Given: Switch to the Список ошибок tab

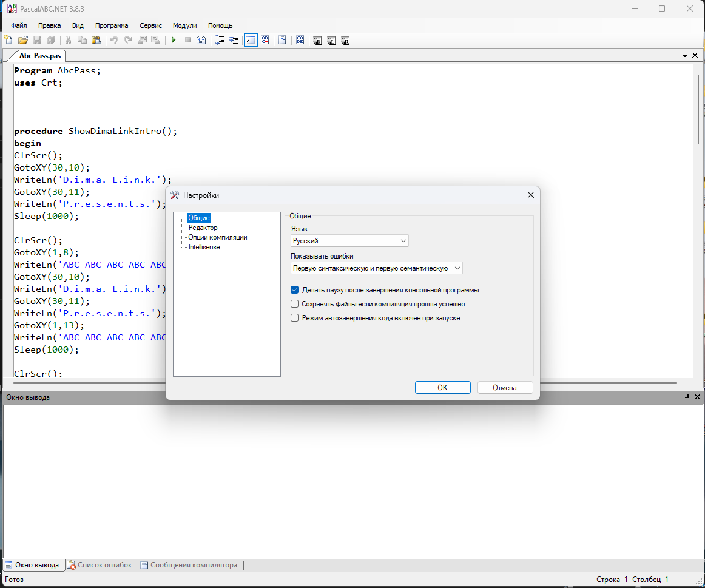Looking at the screenshot, I should pyautogui.click(x=100, y=565).
